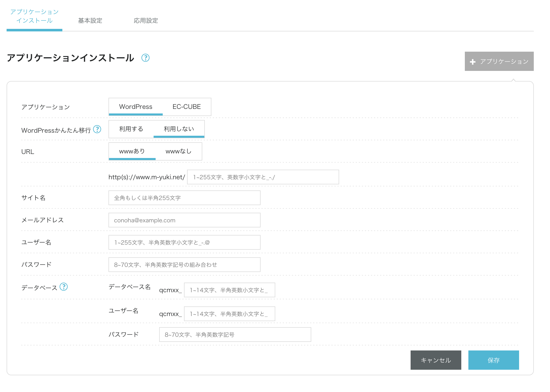
Task: Choose 利用する for かんたん移行
Action: tap(131, 129)
